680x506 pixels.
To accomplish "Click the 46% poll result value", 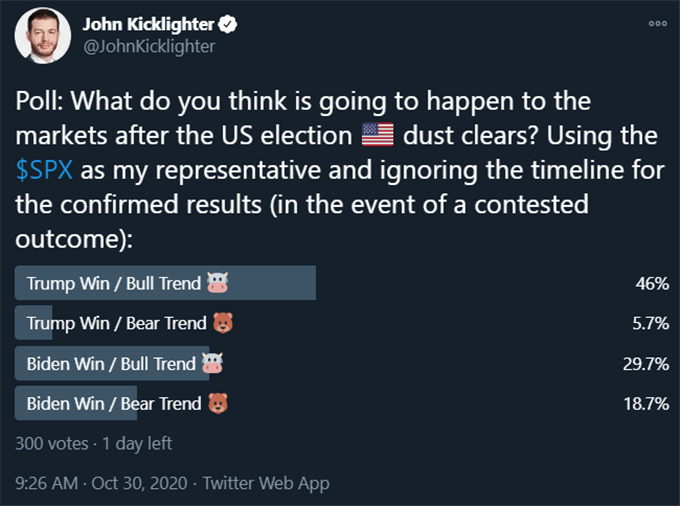I will pos(652,284).
